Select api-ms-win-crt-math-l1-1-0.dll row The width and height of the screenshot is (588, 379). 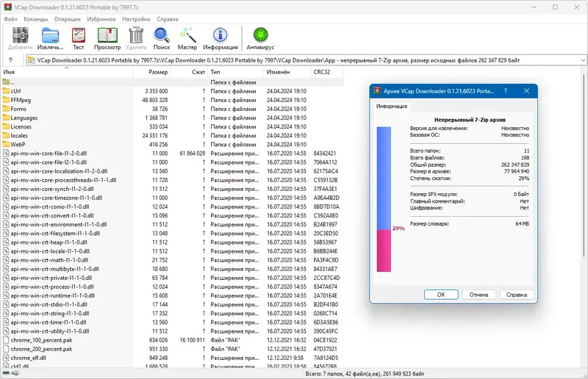172,260
